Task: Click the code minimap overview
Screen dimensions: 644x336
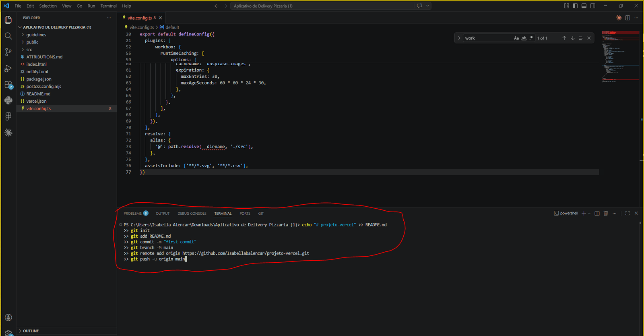Action: [x=620, y=56]
